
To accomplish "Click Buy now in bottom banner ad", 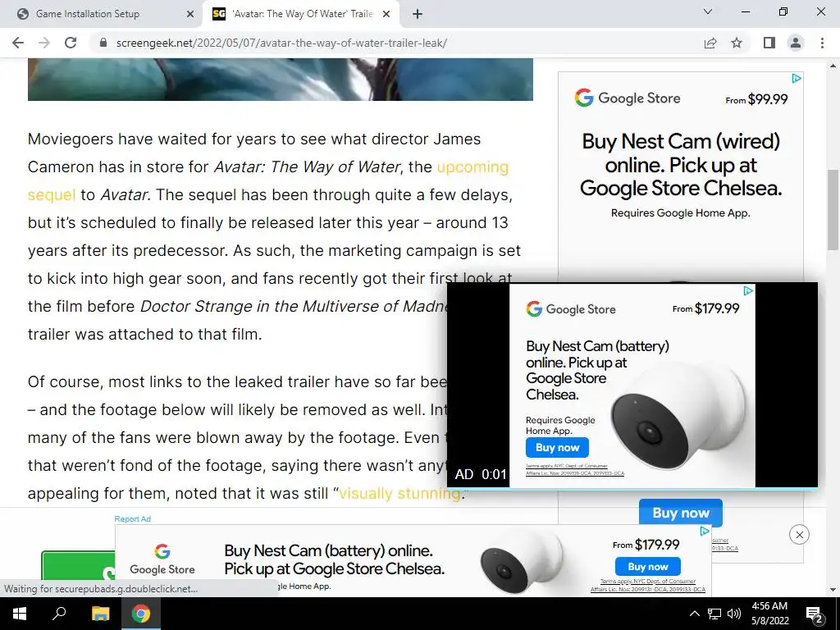I will pyautogui.click(x=648, y=566).
